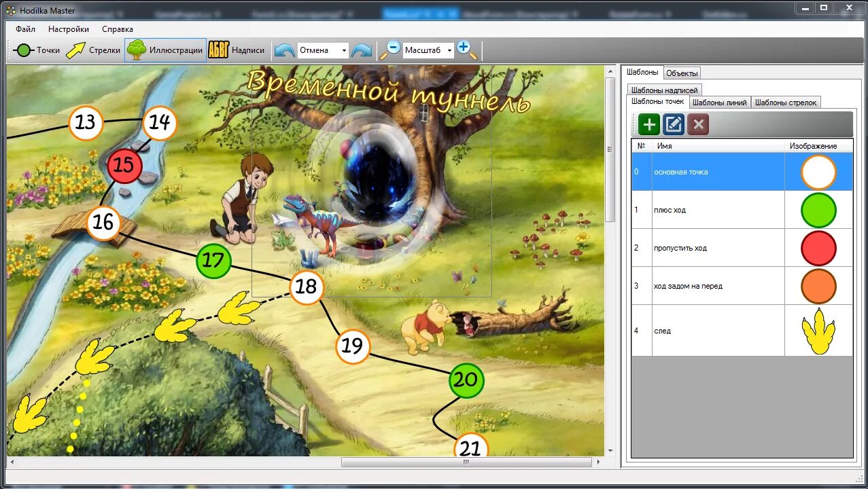Click green point 17 on the map
The width and height of the screenshot is (868, 489).
[x=213, y=261]
